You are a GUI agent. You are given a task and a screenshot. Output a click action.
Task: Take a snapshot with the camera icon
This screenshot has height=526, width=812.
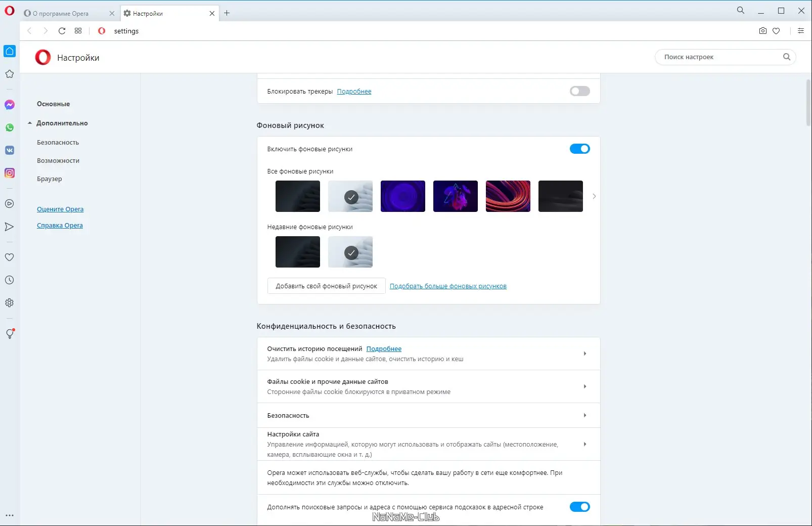(x=763, y=31)
